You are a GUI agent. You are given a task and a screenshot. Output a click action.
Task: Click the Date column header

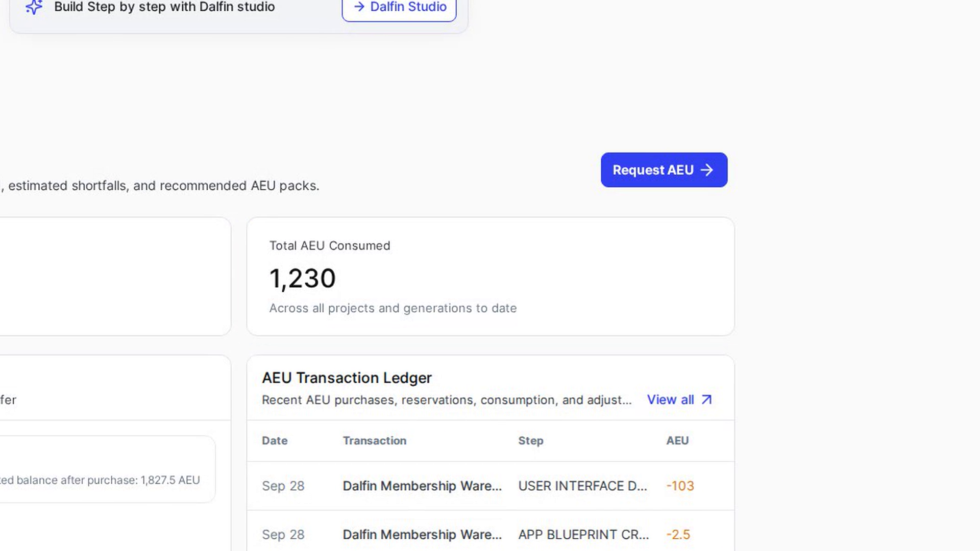[275, 440]
